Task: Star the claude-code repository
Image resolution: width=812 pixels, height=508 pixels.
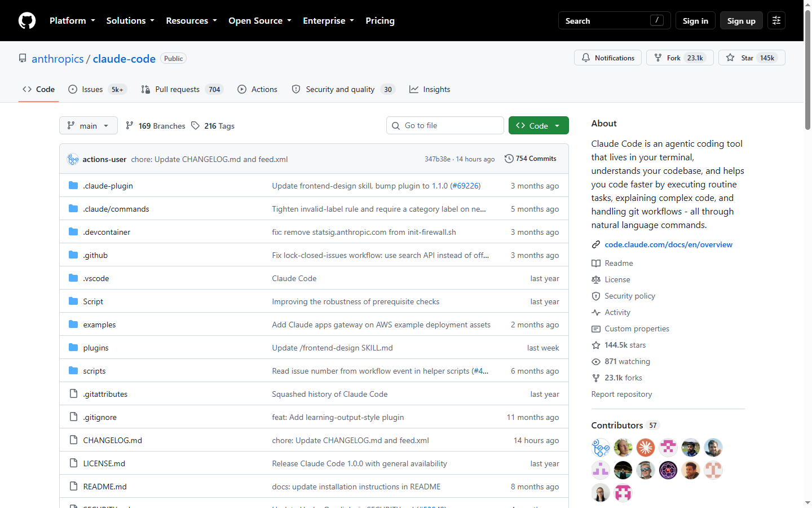Action: pyautogui.click(x=752, y=58)
